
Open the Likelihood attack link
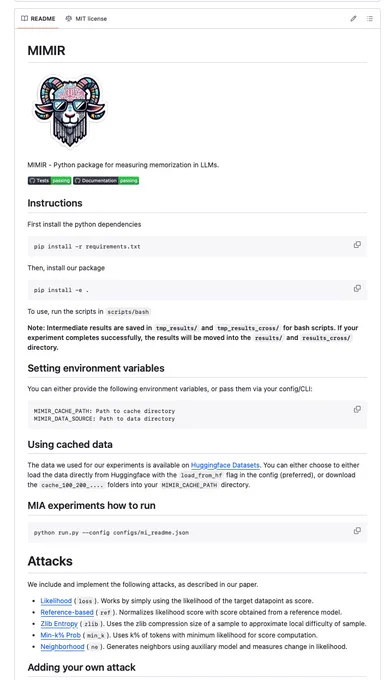pyautogui.click(x=56, y=601)
